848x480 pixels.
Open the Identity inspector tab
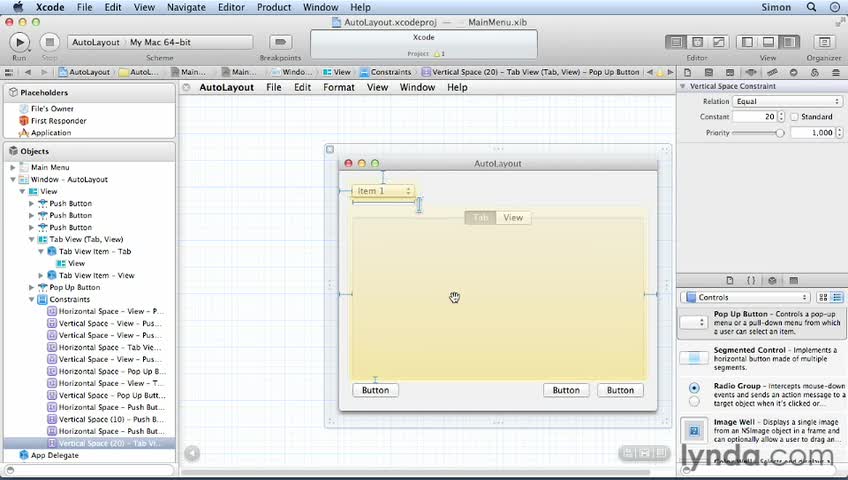coord(730,72)
